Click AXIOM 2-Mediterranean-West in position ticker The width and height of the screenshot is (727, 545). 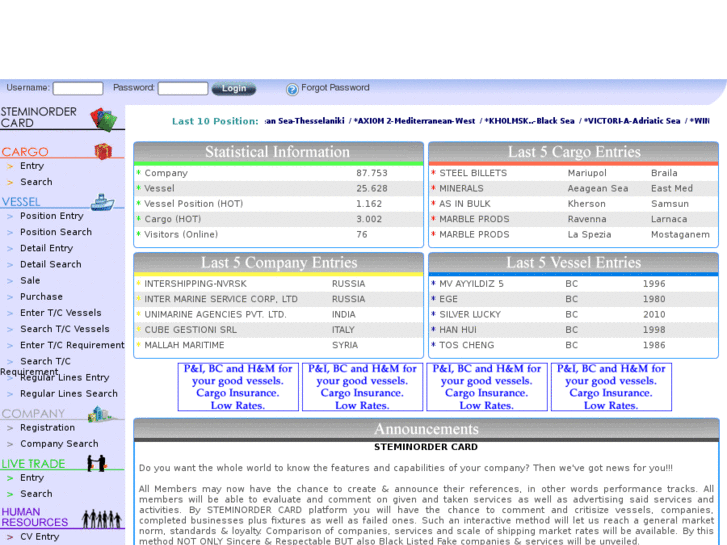coord(414,121)
